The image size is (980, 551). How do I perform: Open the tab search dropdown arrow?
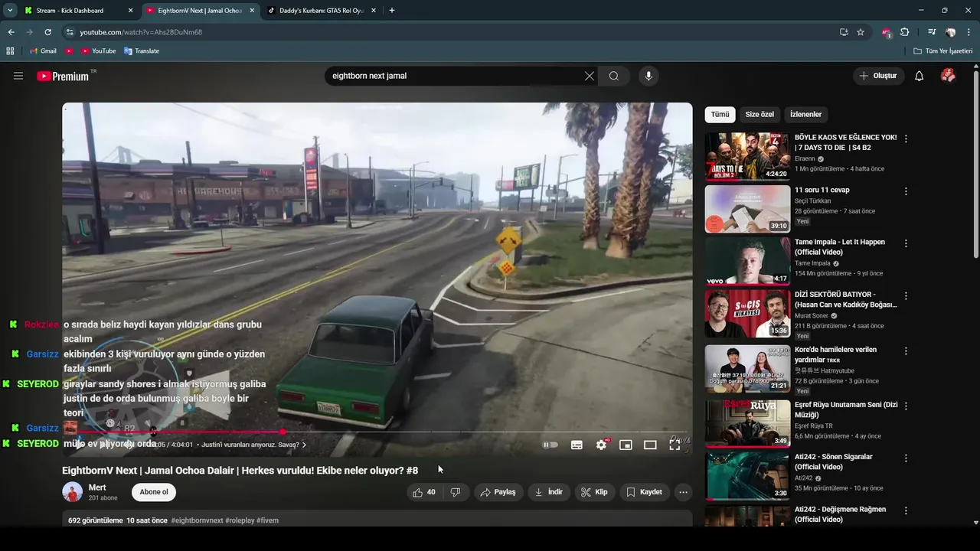(x=10, y=11)
